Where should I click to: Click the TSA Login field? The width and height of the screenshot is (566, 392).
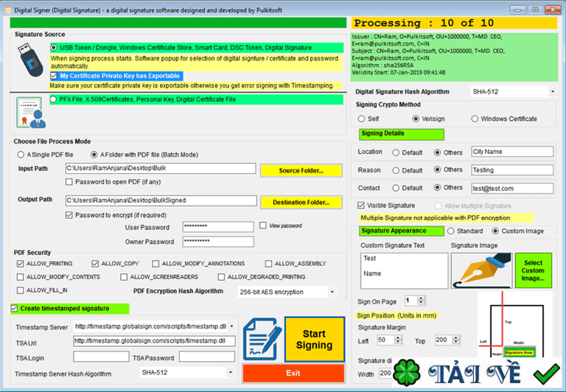101,357
